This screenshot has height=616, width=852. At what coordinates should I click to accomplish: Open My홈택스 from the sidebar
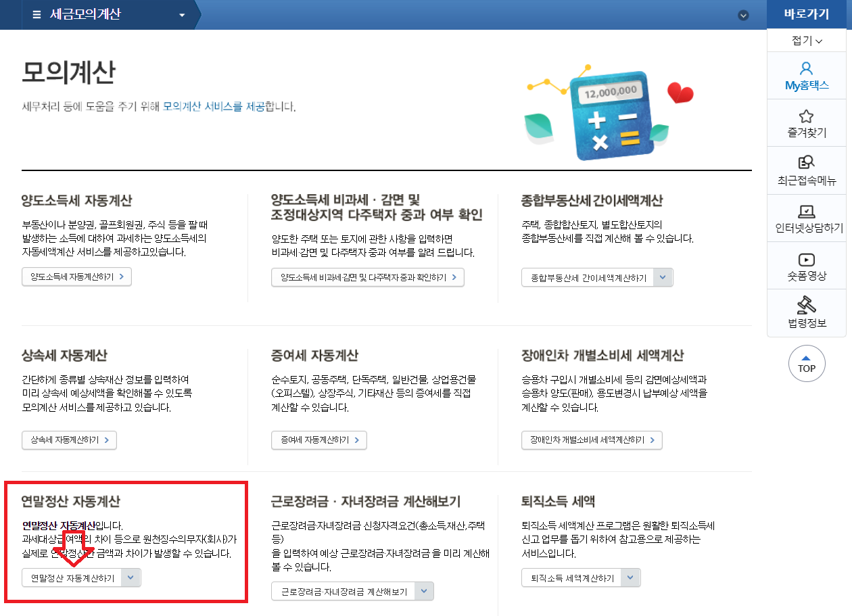807,76
